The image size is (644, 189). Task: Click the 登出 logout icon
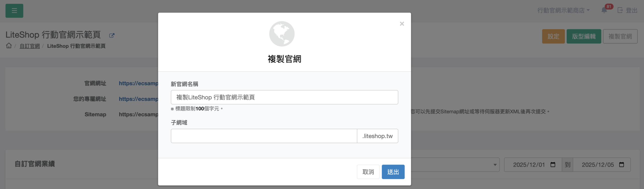click(620, 10)
